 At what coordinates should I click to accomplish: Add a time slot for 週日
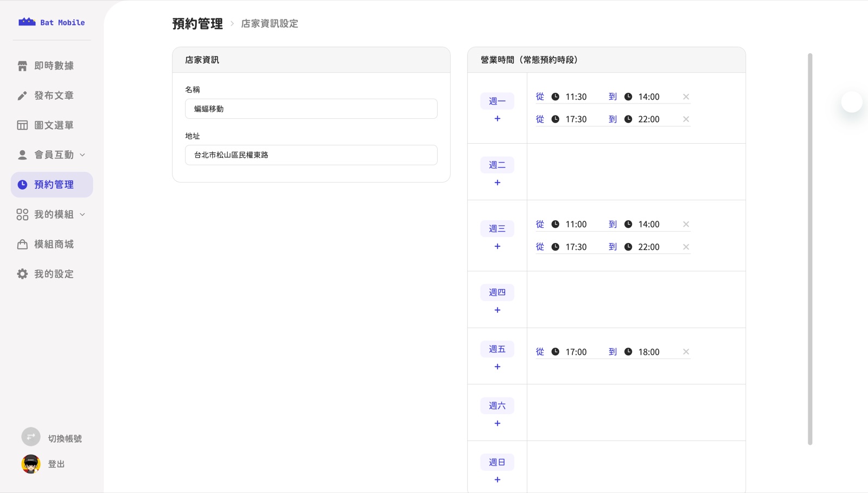point(497,480)
